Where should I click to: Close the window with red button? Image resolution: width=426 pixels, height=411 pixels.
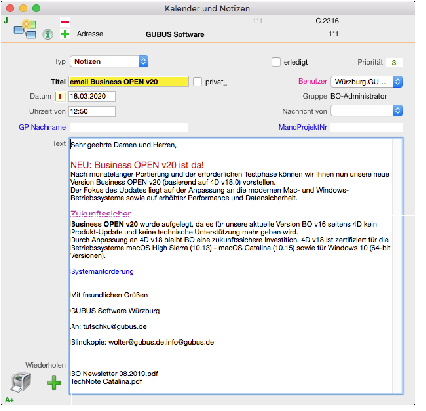point(10,8)
